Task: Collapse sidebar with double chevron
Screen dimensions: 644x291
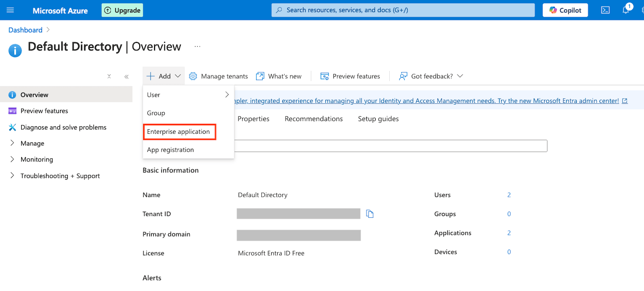Action: click(127, 77)
